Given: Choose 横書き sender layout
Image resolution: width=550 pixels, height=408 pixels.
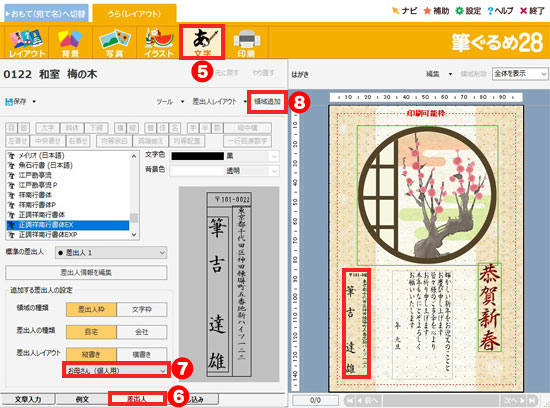Looking at the screenshot, I should click(142, 354).
